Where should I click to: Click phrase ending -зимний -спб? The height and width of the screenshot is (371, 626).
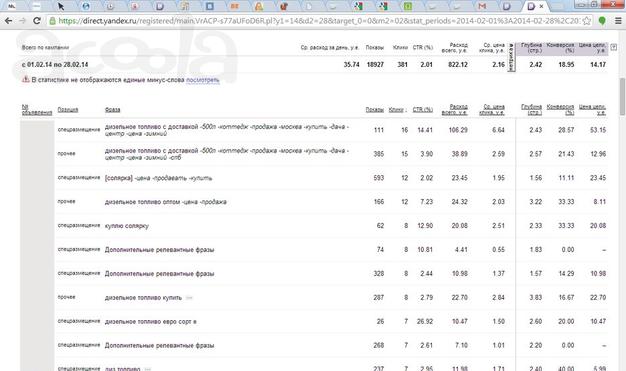227,154
